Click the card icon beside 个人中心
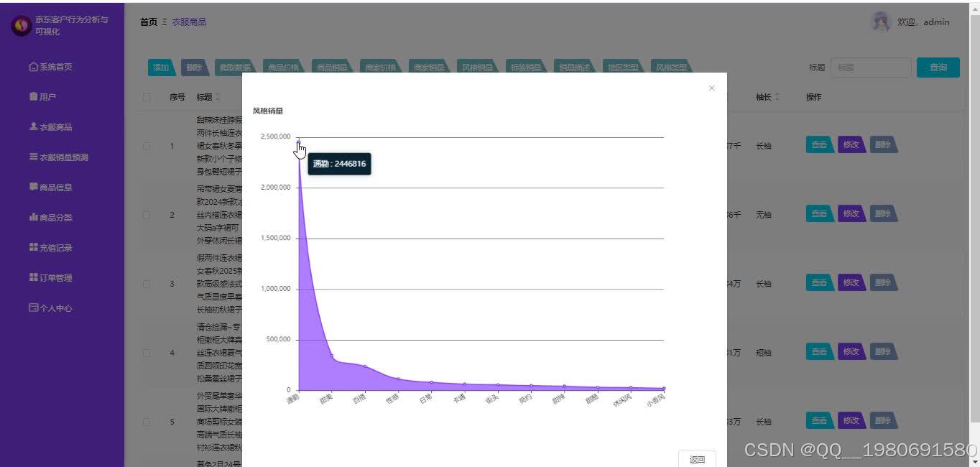Viewport: 980px width, 467px height. click(33, 308)
